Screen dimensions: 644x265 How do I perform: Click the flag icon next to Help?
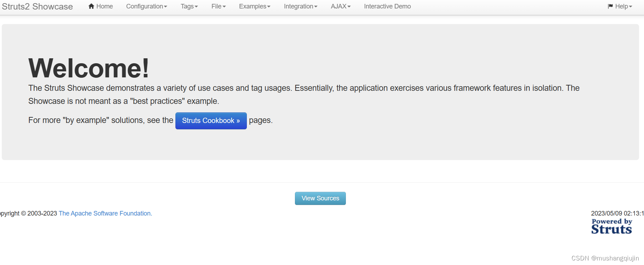610,6
